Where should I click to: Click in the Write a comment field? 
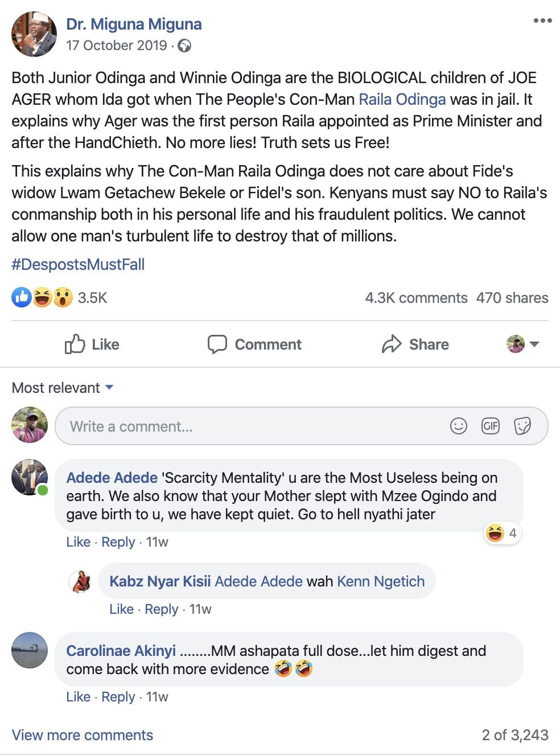coord(256,426)
